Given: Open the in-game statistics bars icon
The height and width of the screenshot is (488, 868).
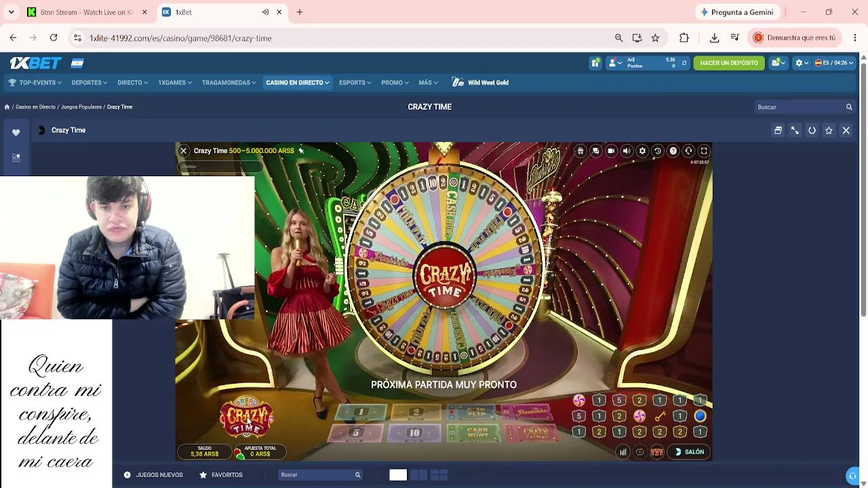Looking at the screenshot, I should [x=623, y=452].
